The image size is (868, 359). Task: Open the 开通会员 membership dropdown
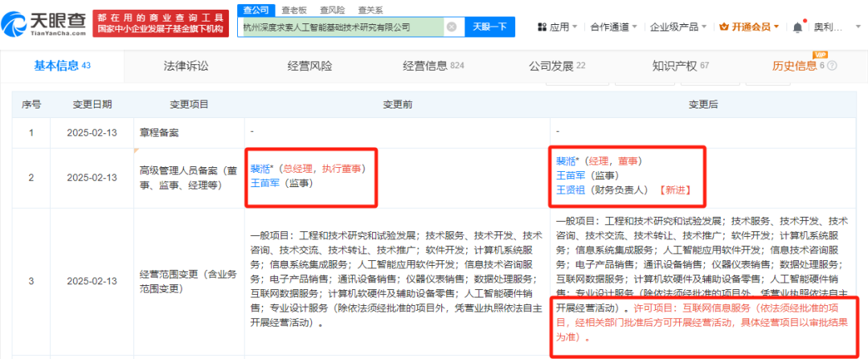(x=750, y=27)
